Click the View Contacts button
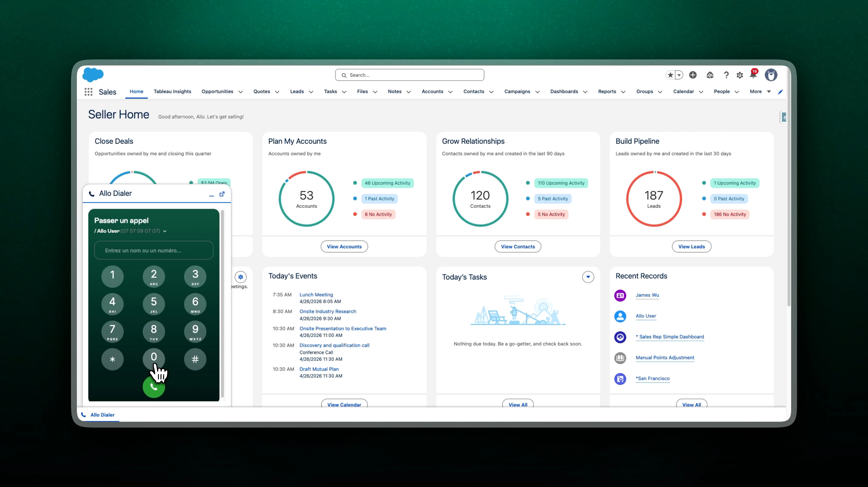 pyautogui.click(x=518, y=246)
